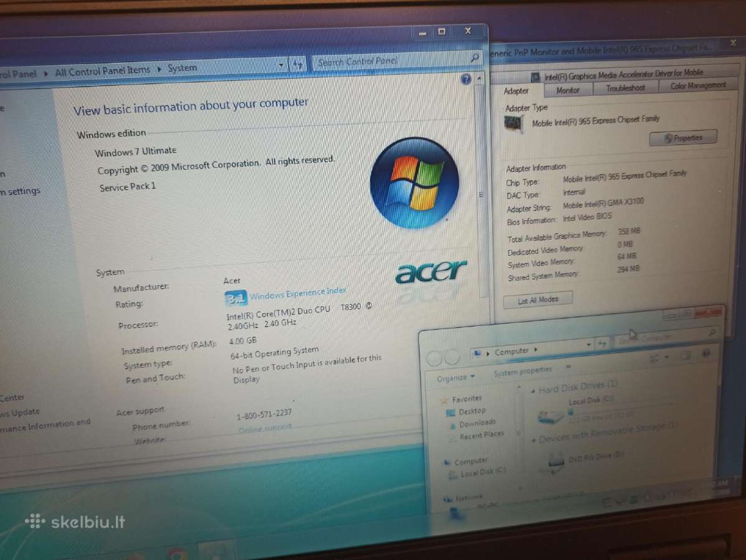Collapse Devices with Removable Storage group
Screen dimensions: 746x560
click(533, 440)
